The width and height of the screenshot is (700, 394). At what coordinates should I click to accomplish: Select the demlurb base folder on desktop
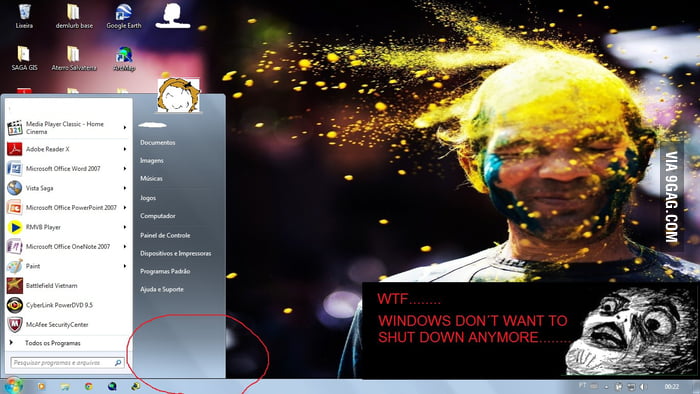(x=74, y=17)
